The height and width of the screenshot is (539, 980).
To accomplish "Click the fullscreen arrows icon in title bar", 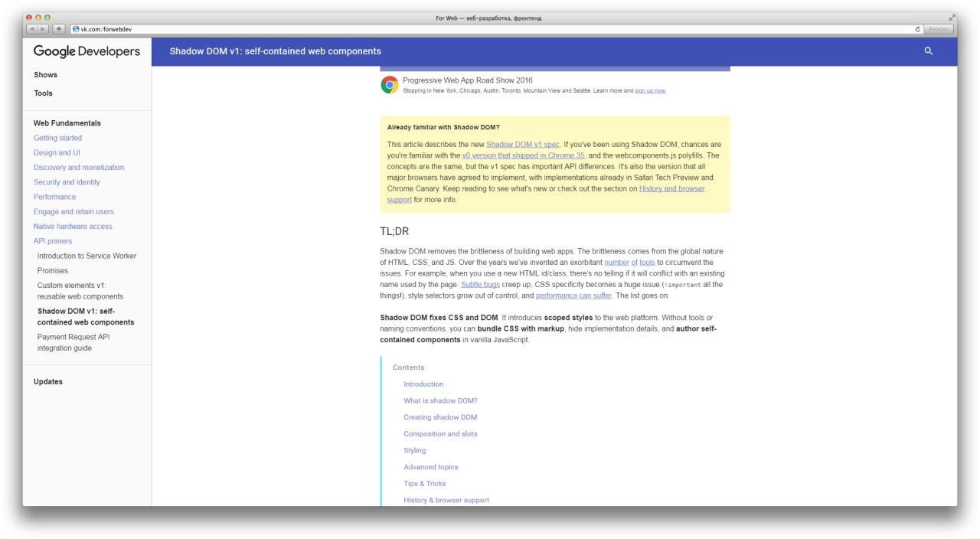I will point(952,18).
